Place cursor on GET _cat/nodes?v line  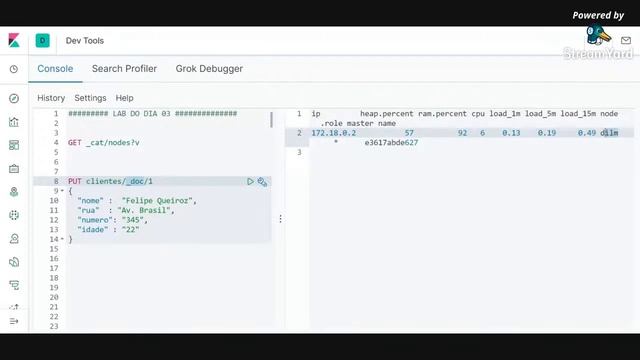click(x=104, y=142)
